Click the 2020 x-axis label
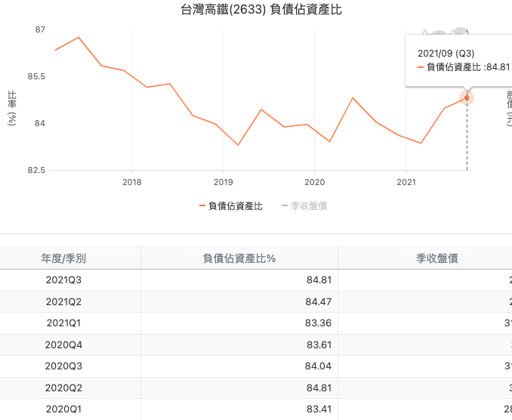The width and height of the screenshot is (512, 420). [314, 182]
